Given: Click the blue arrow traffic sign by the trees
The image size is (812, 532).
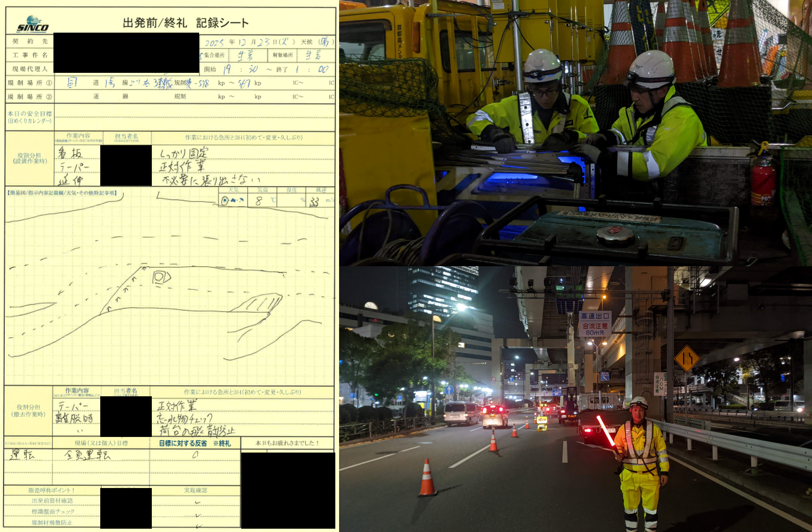Looking at the screenshot, I should click(449, 390).
